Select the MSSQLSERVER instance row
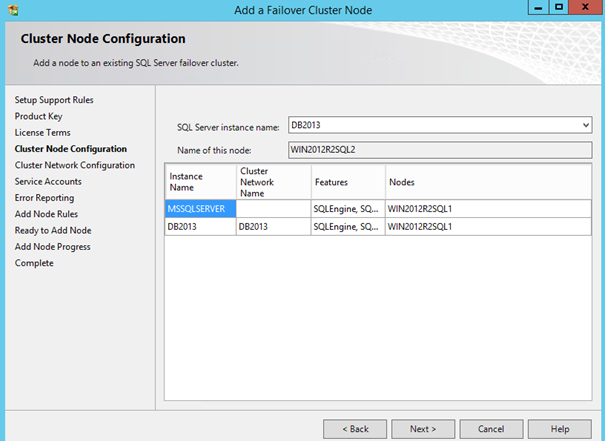Viewport: 605px width, 441px height. (200, 209)
